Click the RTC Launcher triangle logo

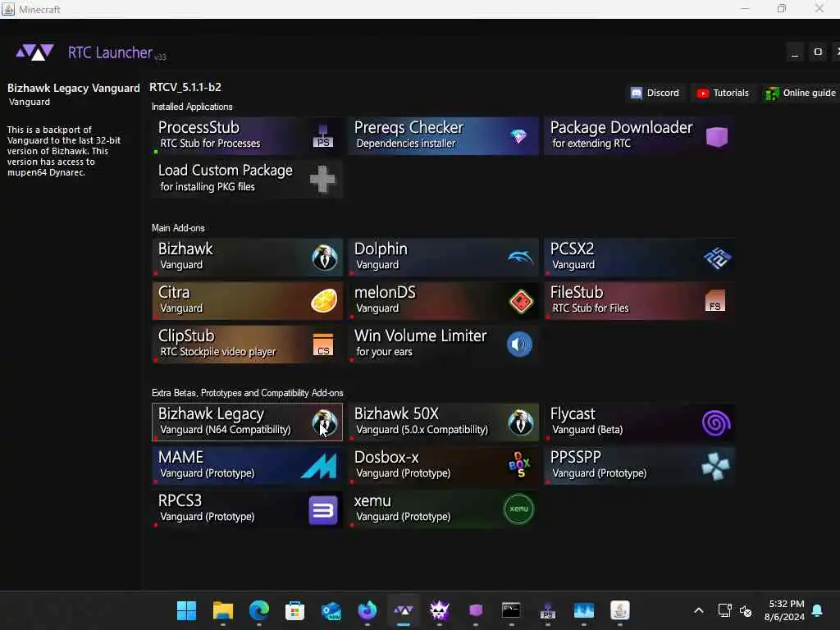[34, 52]
